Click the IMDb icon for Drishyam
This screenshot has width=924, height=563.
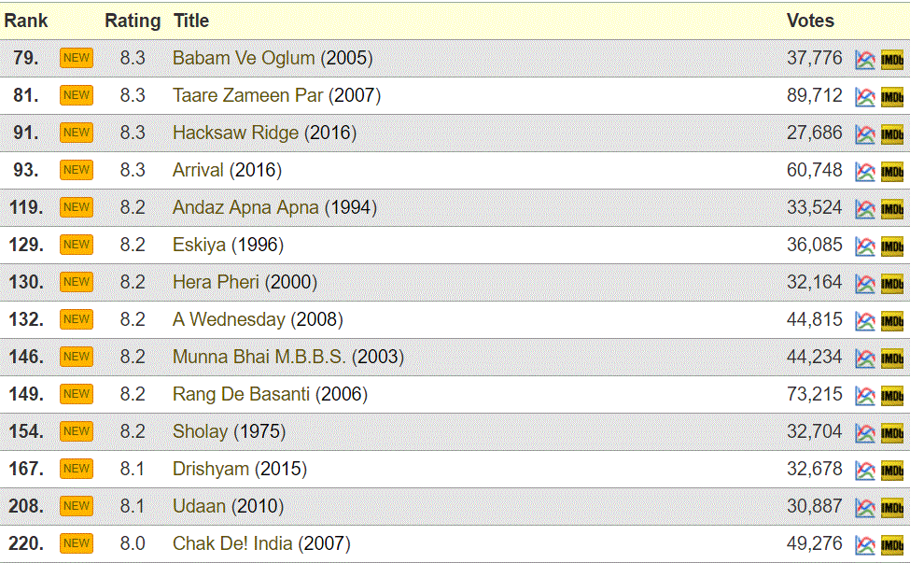(892, 471)
